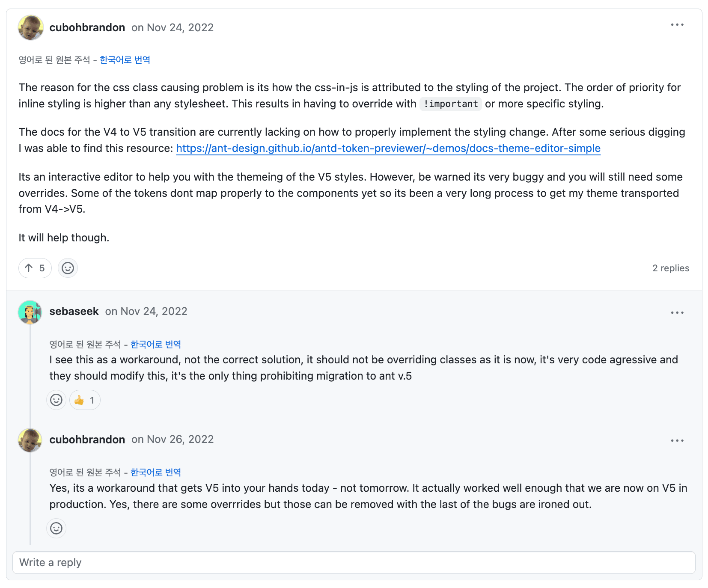Screen dimensions: 708x588
Task: Add emoji reaction to the top comment
Action: 68,268
